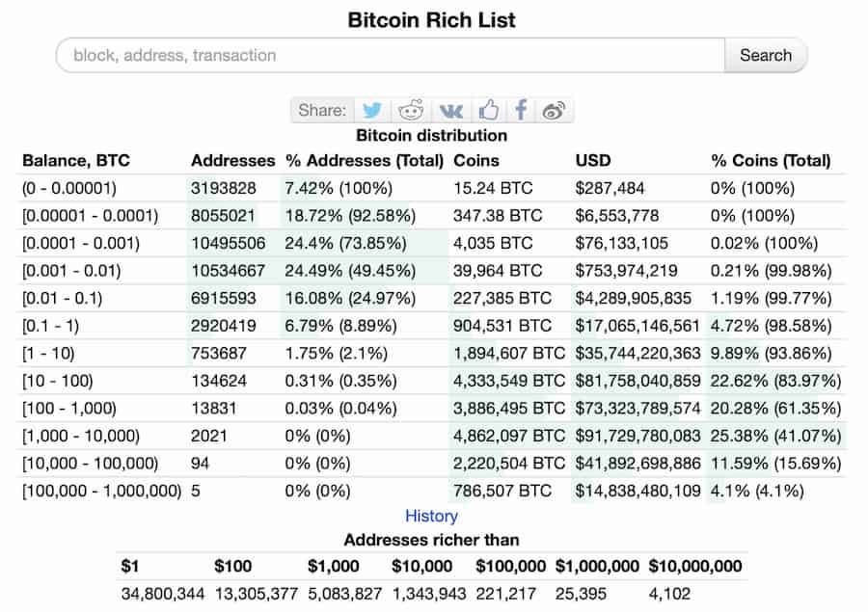Click the 34,800,344 addresses count
Screen dimensions: 868x612
tap(163, 594)
